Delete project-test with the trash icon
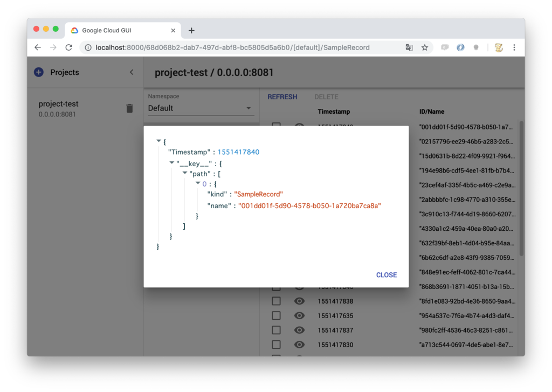This screenshot has width=552, height=392. click(x=129, y=108)
